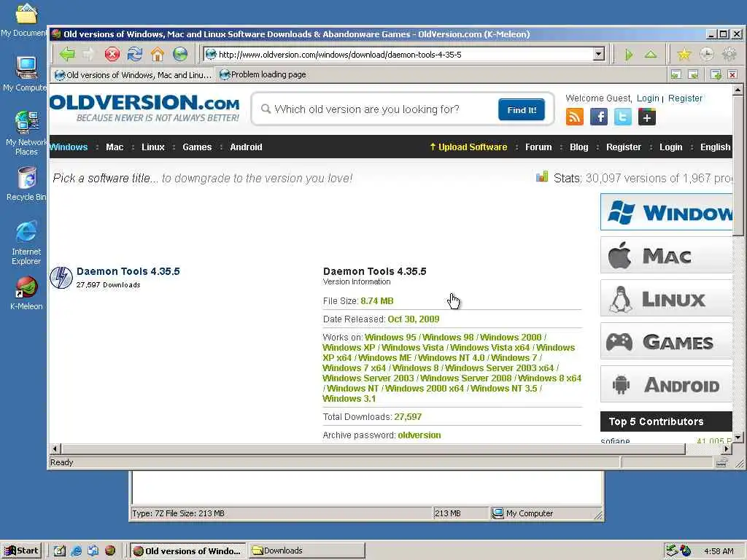
Task: Click the stats bar chart icon
Action: click(542, 176)
